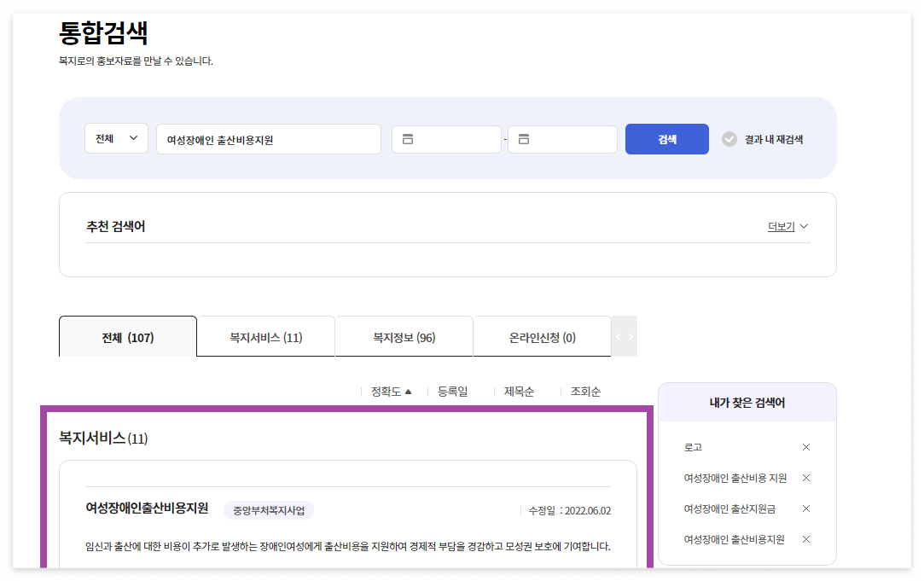This screenshot has height=581, width=924.
Task: Click the left arrow beside the tabs
Action: [x=618, y=336]
